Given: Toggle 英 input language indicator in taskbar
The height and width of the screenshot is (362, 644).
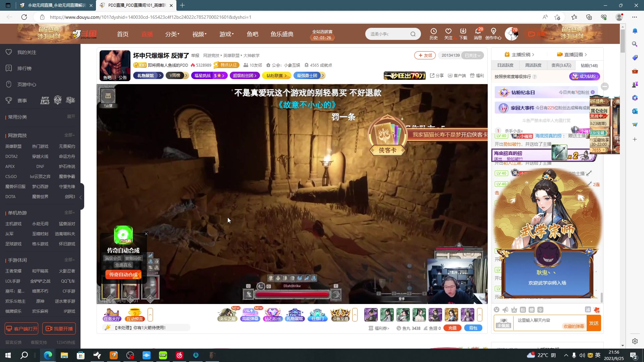Looking at the screenshot, I should (x=598, y=355).
